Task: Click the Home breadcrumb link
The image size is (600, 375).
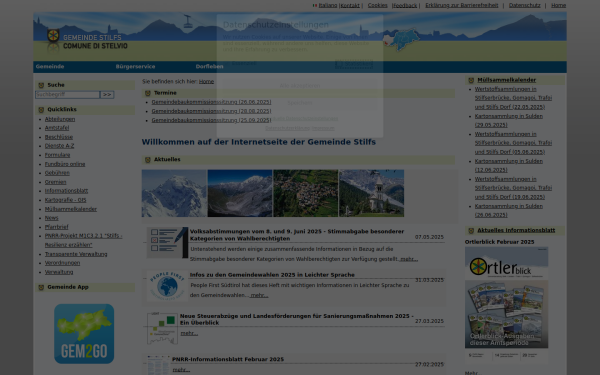Action: pos(206,82)
